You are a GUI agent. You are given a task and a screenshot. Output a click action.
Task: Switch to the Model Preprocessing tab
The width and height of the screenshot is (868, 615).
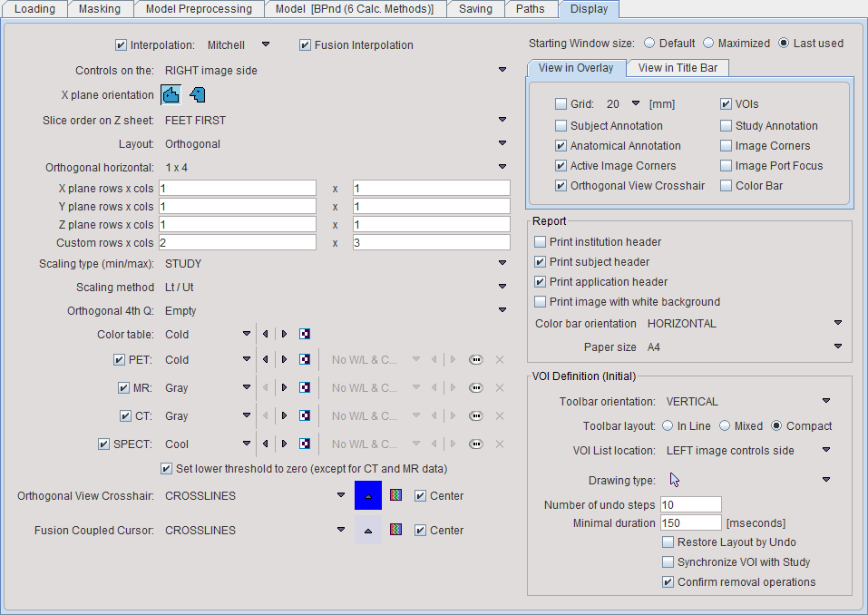pos(199,9)
